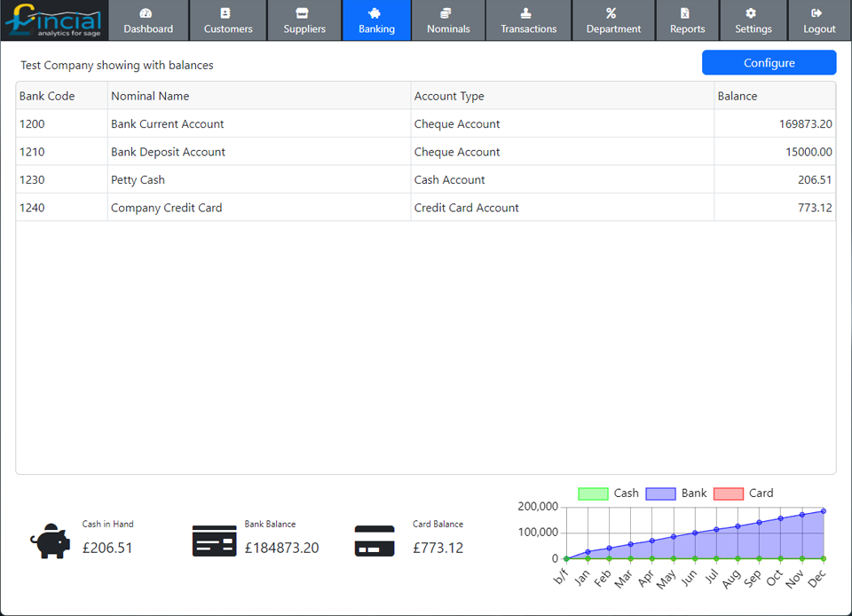Click the Bank Deposit Account name

[x=168, y=152]
